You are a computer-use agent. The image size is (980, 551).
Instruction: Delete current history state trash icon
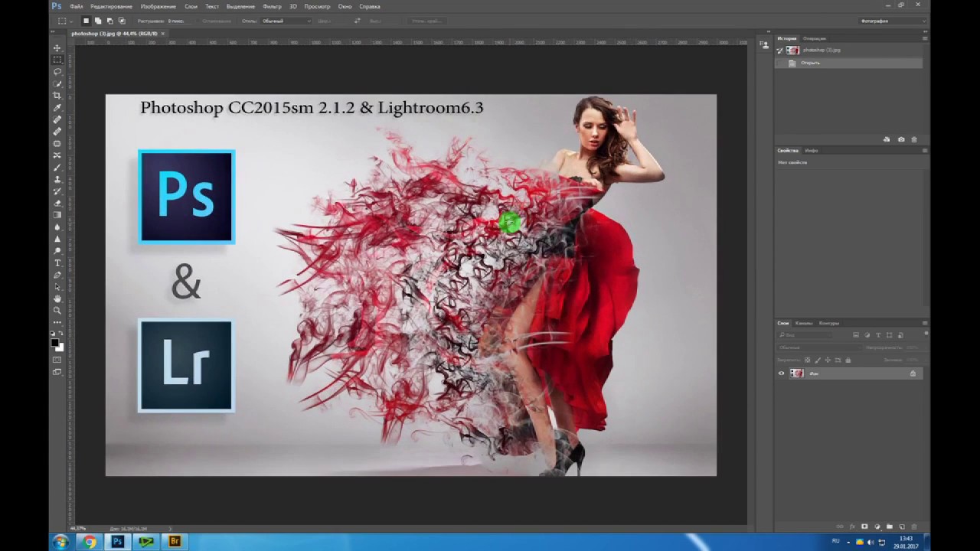pyautogui.click(x=913, y=139)
